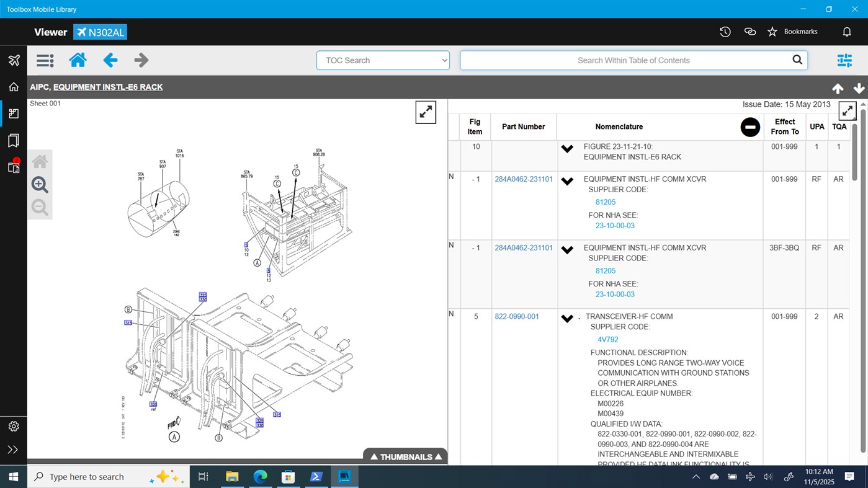Switch to the N302AL aircraft tab

click(100, 32)
